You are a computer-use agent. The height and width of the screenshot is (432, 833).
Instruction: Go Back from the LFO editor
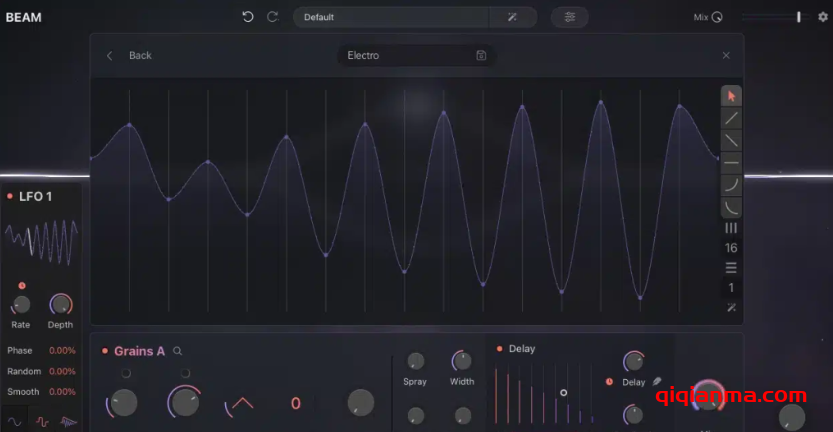pos(140,55)
